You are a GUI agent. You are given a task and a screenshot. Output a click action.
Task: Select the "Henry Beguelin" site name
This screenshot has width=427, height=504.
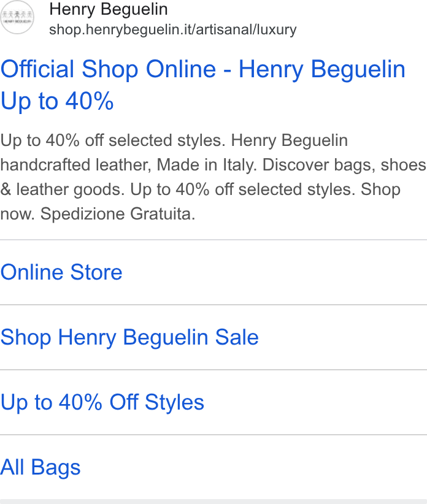[x=109, y=9]
